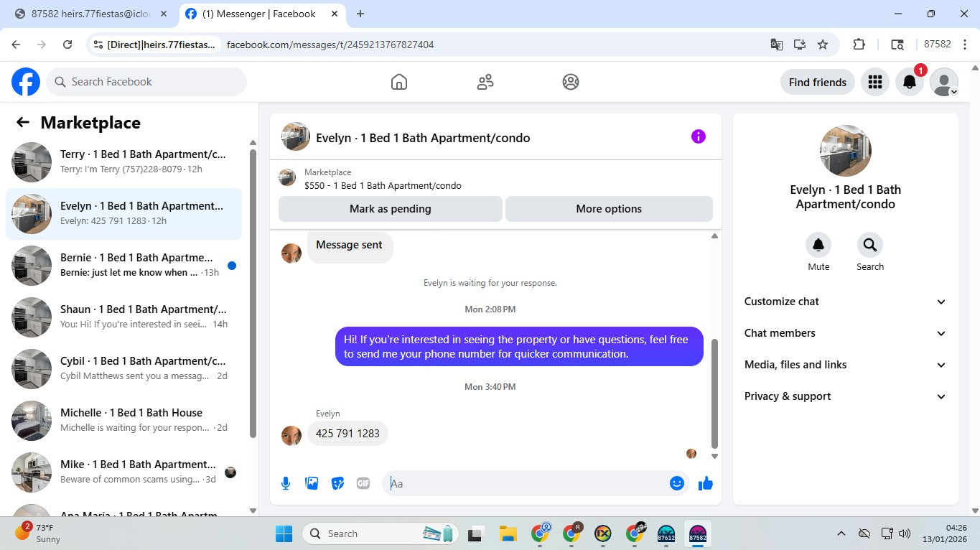Click Evelyn's avatar beside phone number message

pyautogui.click(x=291, y=435)
